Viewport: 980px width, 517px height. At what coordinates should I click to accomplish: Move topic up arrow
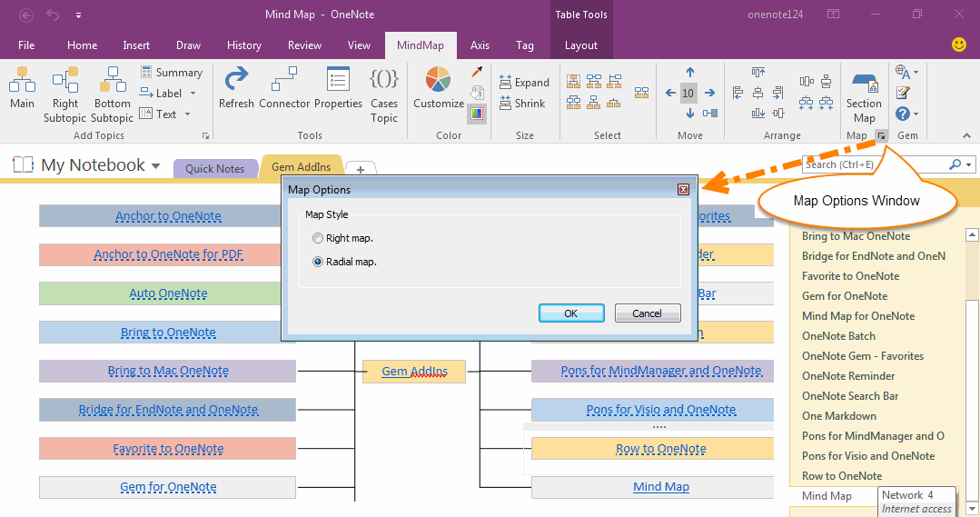(x=690, y=72)
